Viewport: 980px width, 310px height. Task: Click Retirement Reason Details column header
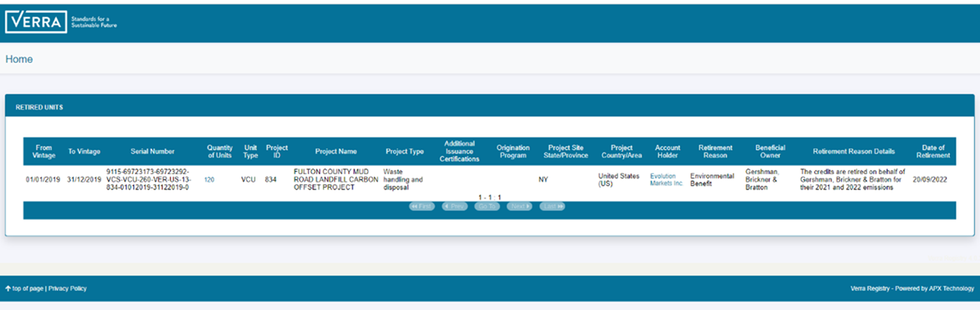point(854,152)
